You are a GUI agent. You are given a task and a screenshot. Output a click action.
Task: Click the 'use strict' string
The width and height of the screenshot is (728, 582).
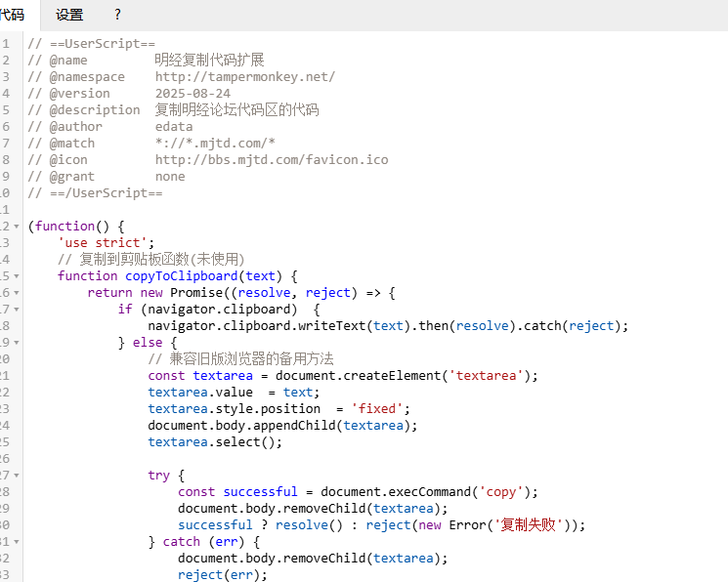tap(103, 243)
